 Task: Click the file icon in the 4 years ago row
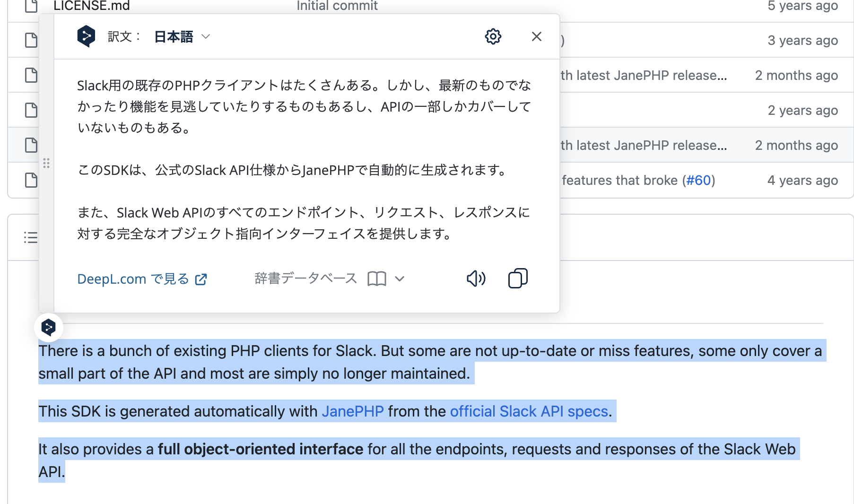coord(31,180)
